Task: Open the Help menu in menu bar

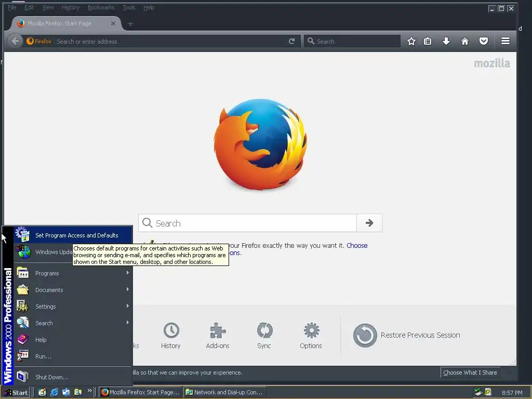Action: (x=149, y=7)
